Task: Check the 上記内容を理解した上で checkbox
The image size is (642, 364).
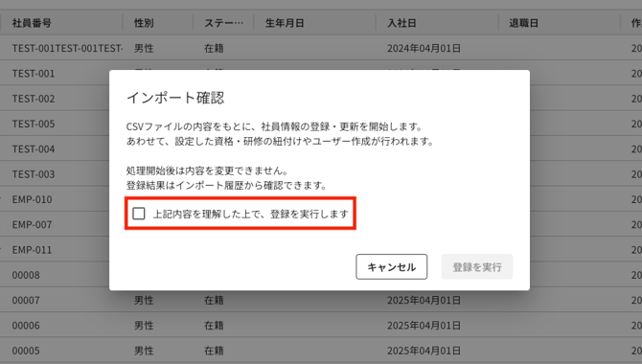Action: 139,214
